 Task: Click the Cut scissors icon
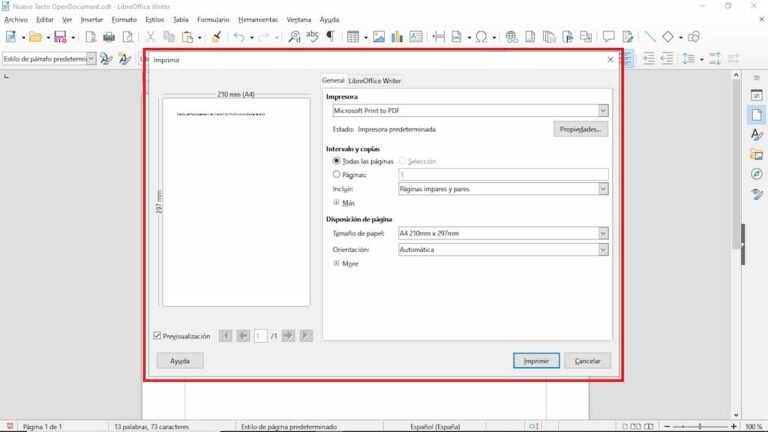click(150, 37)
